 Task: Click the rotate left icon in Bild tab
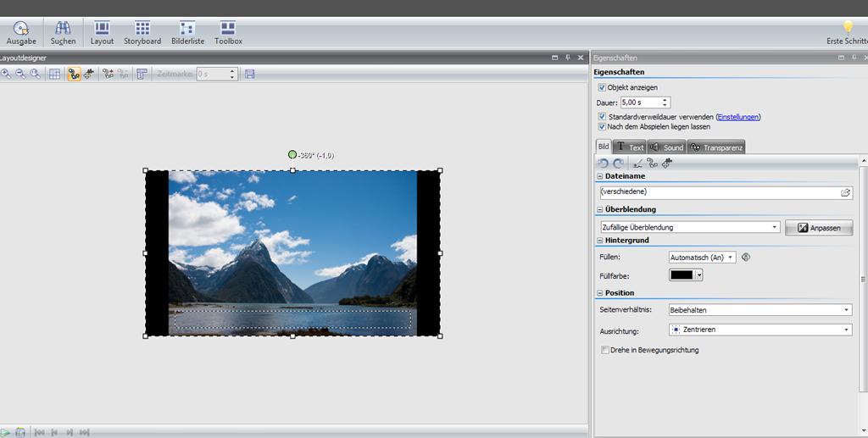click(x=604, y=163)
